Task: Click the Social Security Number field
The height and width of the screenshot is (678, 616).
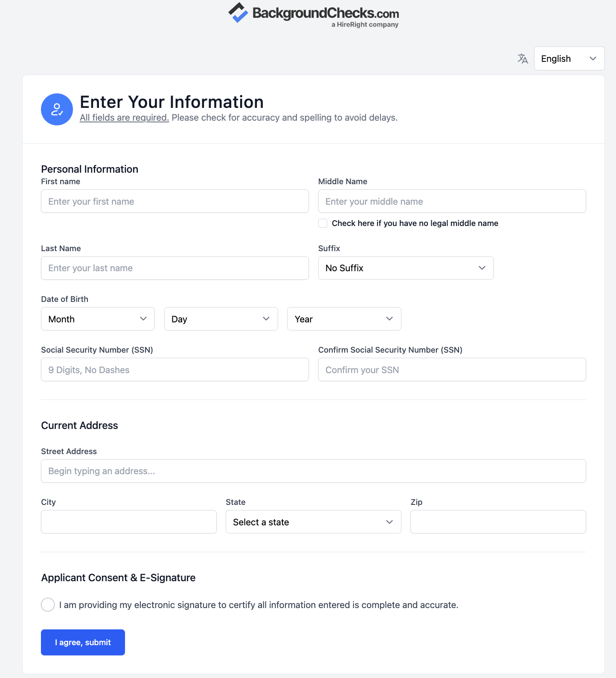Action: 174,370
